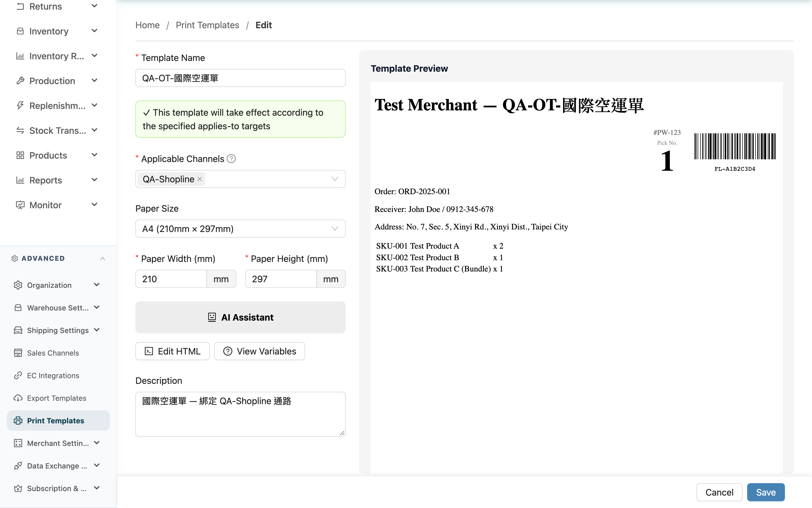The width and height of the screenshot is (812, 508).
Task: Click the Organization gear icon
Action: tap(18, 285)
